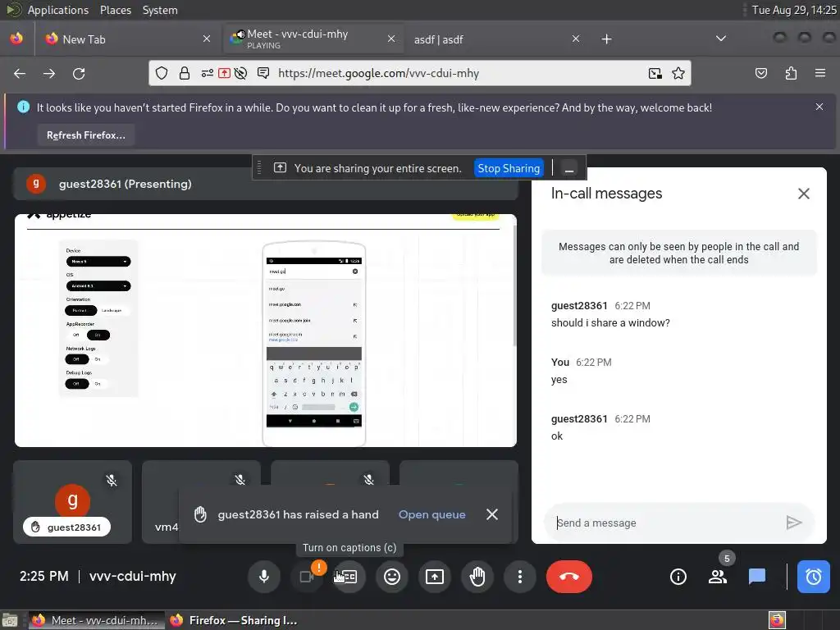Click the address bar URL
The width and height of the screenshot is (840, 630).
(x=378, y=73)
